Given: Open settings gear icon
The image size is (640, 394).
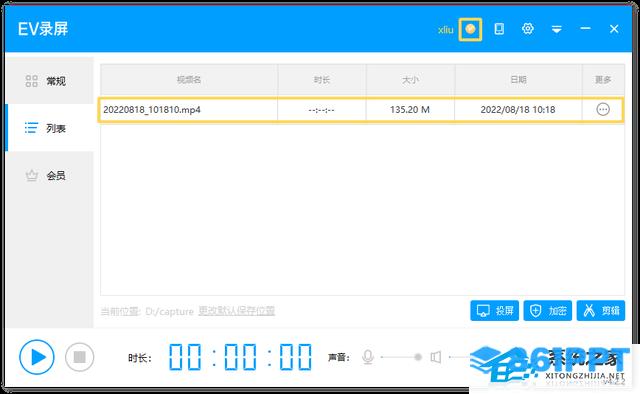Looking at the screenshot, I should [527, 29].
